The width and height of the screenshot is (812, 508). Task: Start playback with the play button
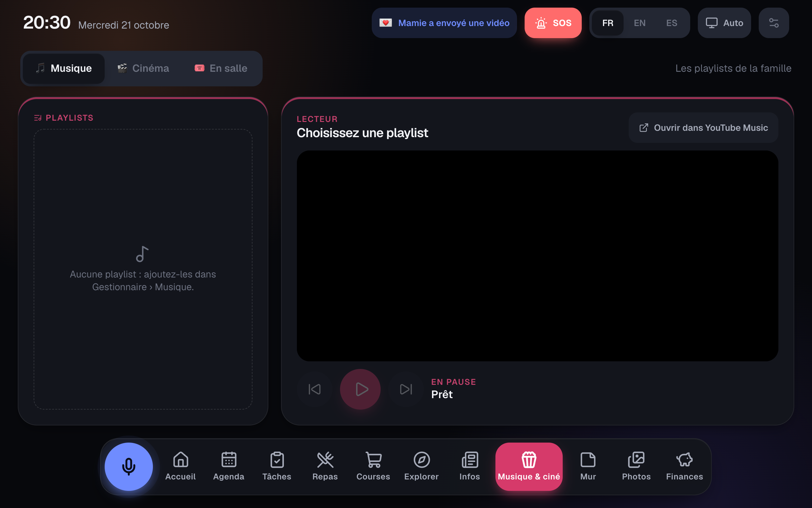click(x=360, y=389)
